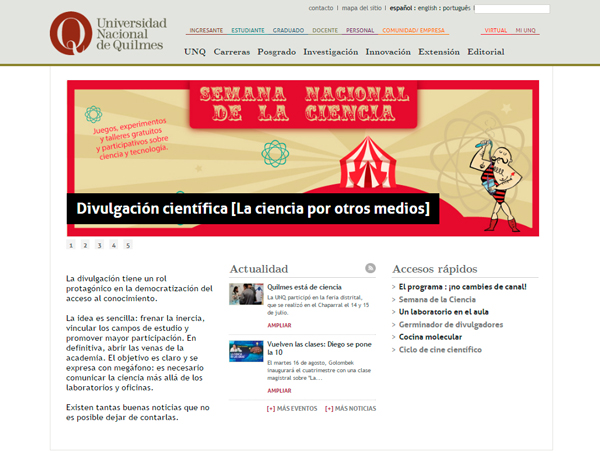Open the ESTUDIANTE tab
The image size is (600, 453).
coord(248,30)
